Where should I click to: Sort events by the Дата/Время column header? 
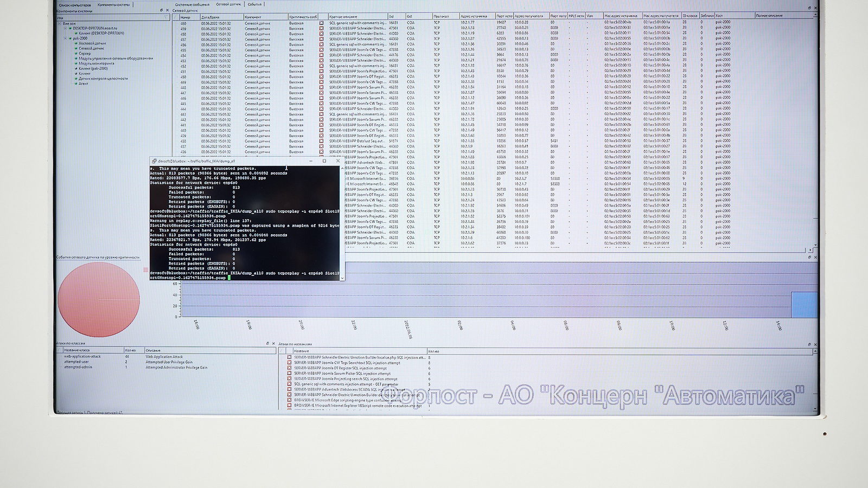(x=221, y=17)
